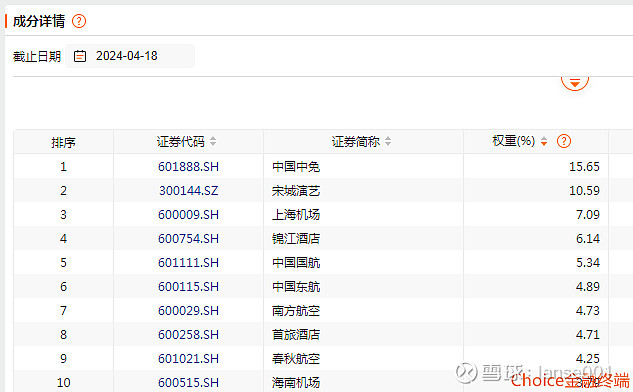Viewport: 633px width, 392px height.
Task: Open stock code 600009.SH
Action: [x=188, y=214]
